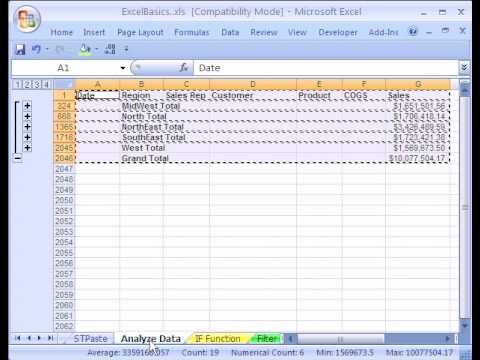Click the Insert Function fx icon

(184, 68)
